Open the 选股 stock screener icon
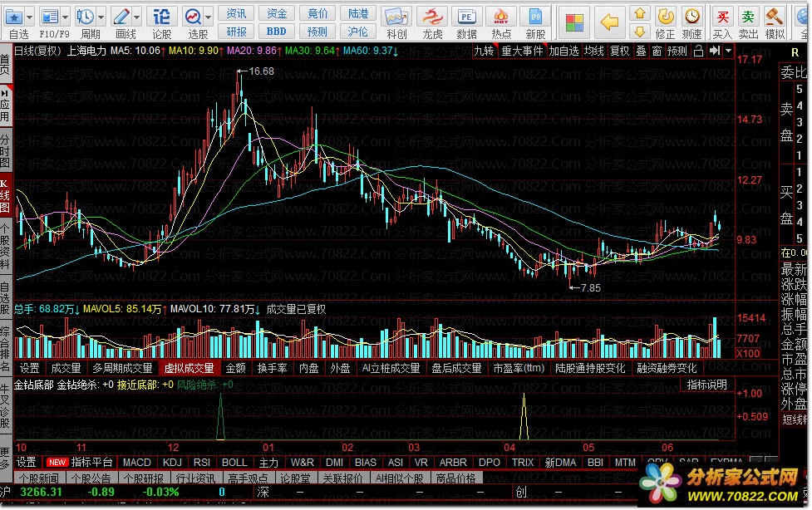Image resolution: width=812 pixels, height=510 pixels. 193,17
